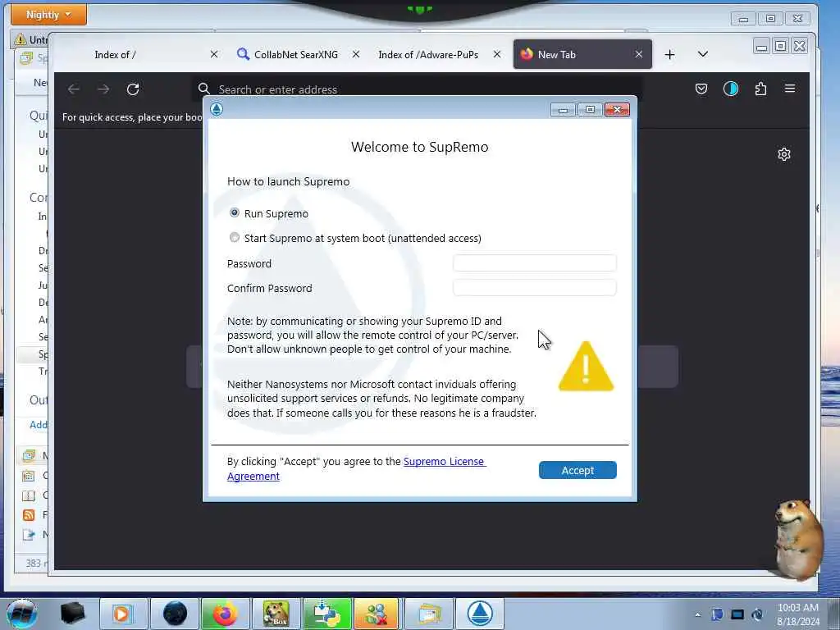
Task: Click the magnifier icon in address bar
Action: tap(203, 89)
